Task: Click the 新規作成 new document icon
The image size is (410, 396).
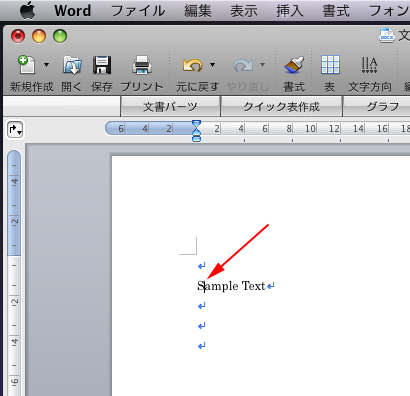Action: tap(26, 64)
